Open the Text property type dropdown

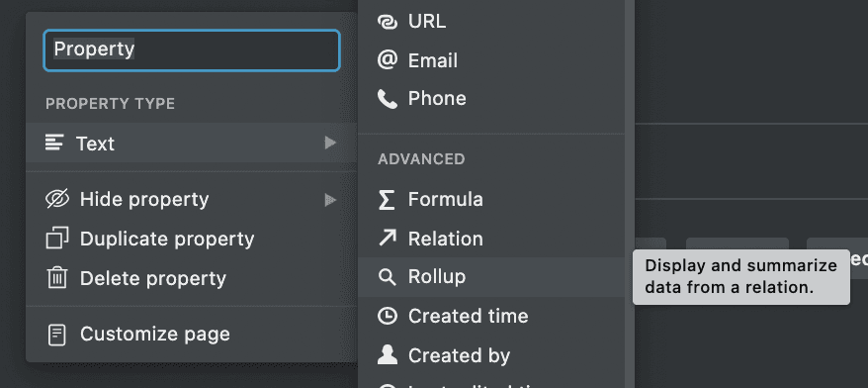(192, 143)
